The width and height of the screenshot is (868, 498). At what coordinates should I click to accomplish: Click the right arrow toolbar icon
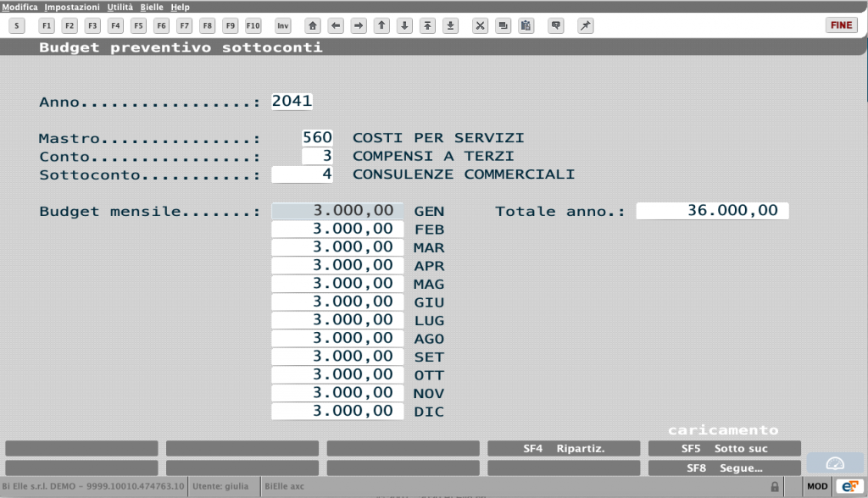[x=359, y=25]
